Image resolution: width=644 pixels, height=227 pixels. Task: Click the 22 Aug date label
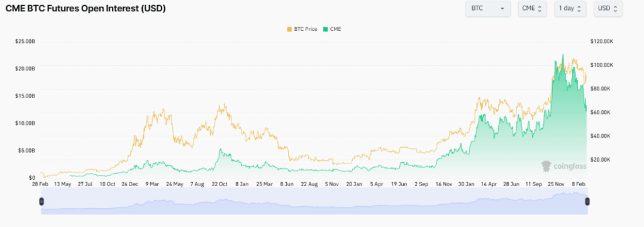click(309, 184)
